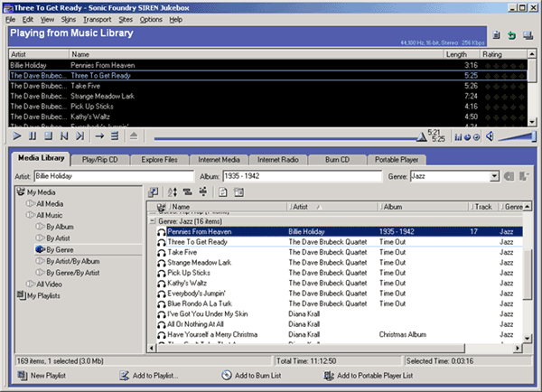The image size is (542, 392).
Task: Eject the CD with the eject icon
Action: pyautogui.click(x=134, y=136)
